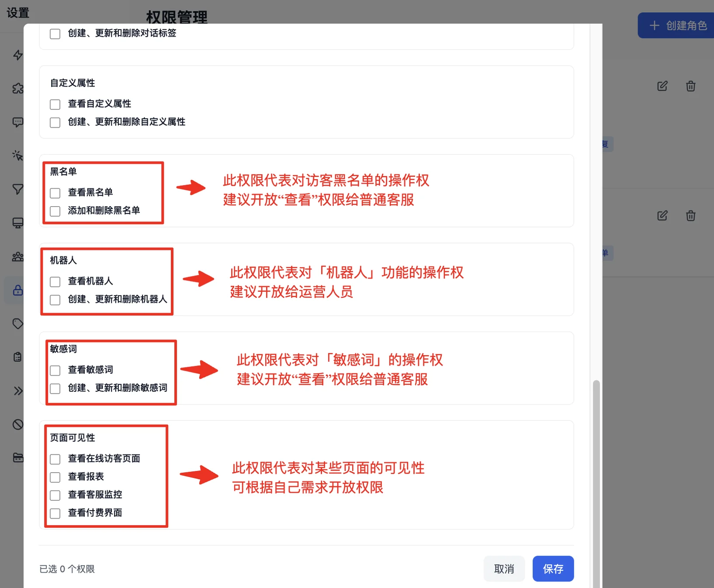Select the chat conversations icon
The height and width of the screenshot is (588, 714).
click(17, 122)
